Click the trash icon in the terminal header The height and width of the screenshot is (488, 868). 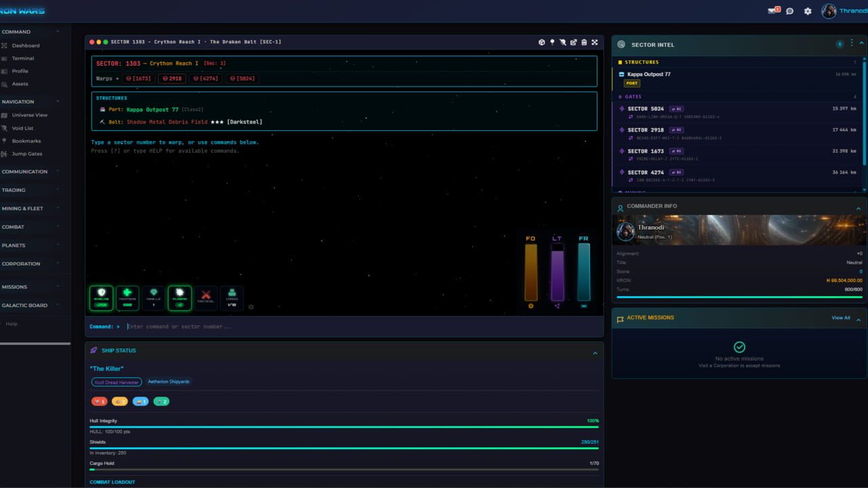pos(584,42)
